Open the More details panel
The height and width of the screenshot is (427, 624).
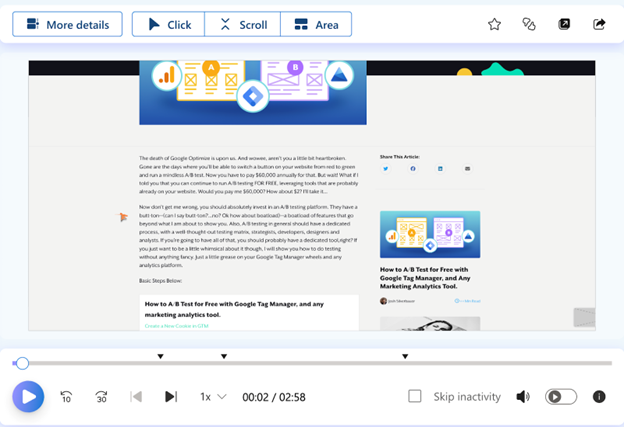(67, 24)
